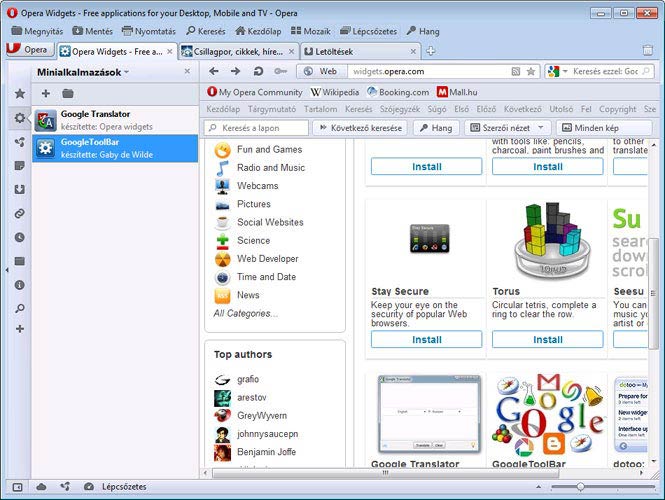Open Opera Unite icon in status bar

65,487
